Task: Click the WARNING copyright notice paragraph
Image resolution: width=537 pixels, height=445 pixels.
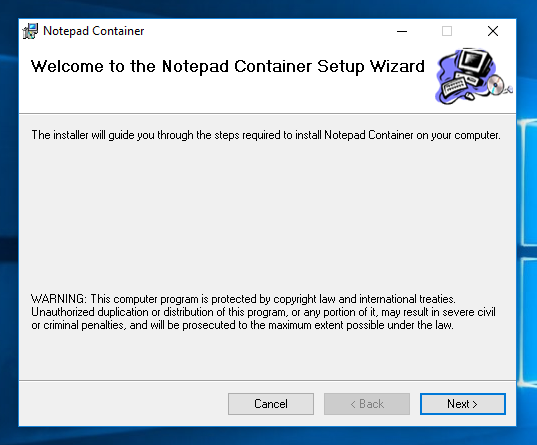Action: (x=263, y=312)
